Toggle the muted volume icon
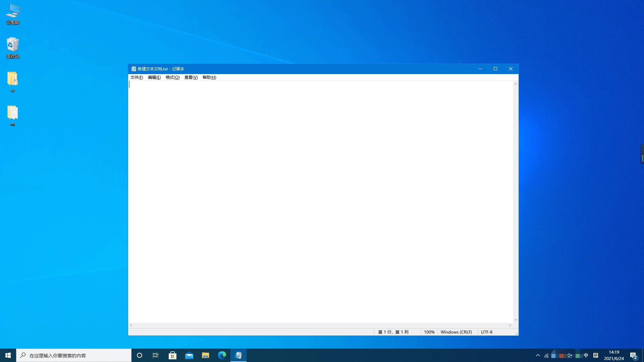The height and width of the screenshot is (362, 644). pyautogui.click(x=570, y=355)
